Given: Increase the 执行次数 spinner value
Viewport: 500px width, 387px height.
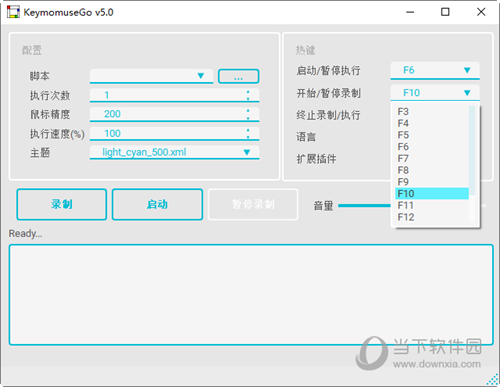Looking at the screenshot, I should point(248,92).
